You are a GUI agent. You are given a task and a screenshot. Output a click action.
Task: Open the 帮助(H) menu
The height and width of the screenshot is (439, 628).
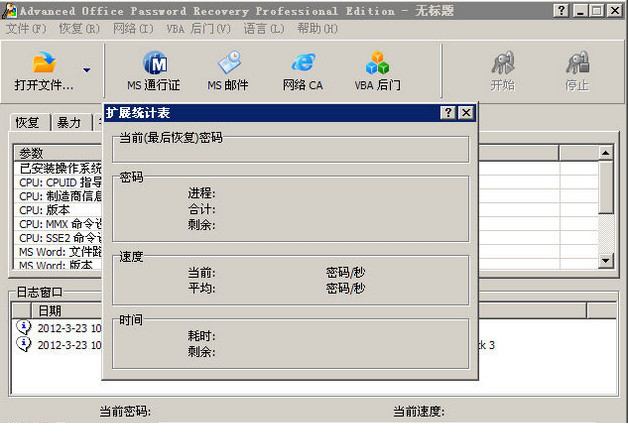317,29
